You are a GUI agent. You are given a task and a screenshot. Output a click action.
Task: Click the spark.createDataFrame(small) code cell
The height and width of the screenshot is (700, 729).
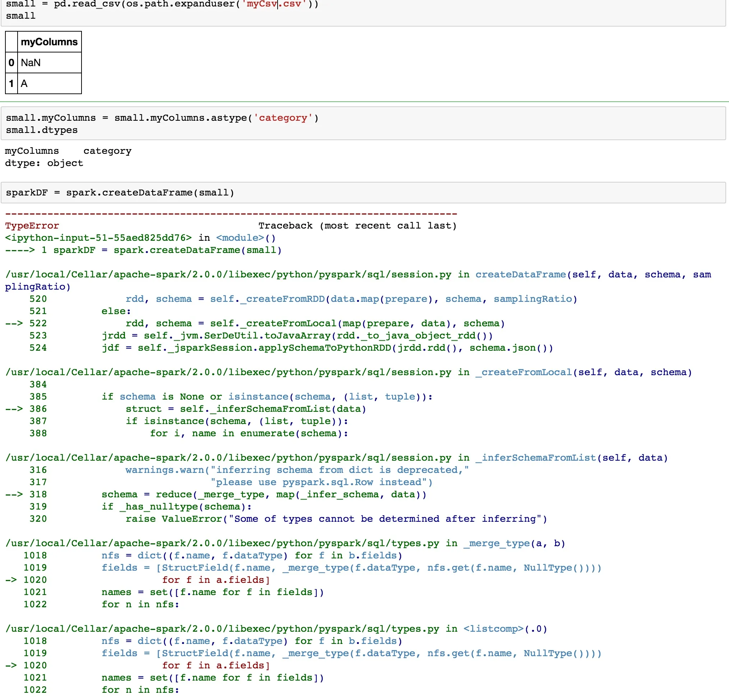click(120, 192)
